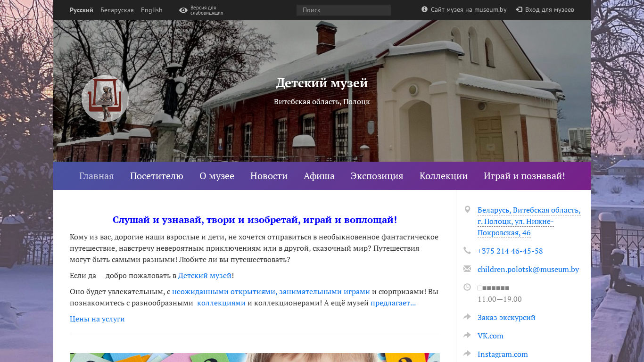Click the info icon beside museum.by link
This screenshot has height=362, width=644.
[x=424, y=9]
